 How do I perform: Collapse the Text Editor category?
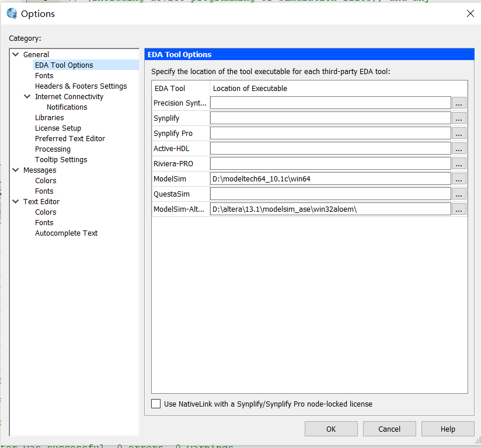[x=16, y=201]
